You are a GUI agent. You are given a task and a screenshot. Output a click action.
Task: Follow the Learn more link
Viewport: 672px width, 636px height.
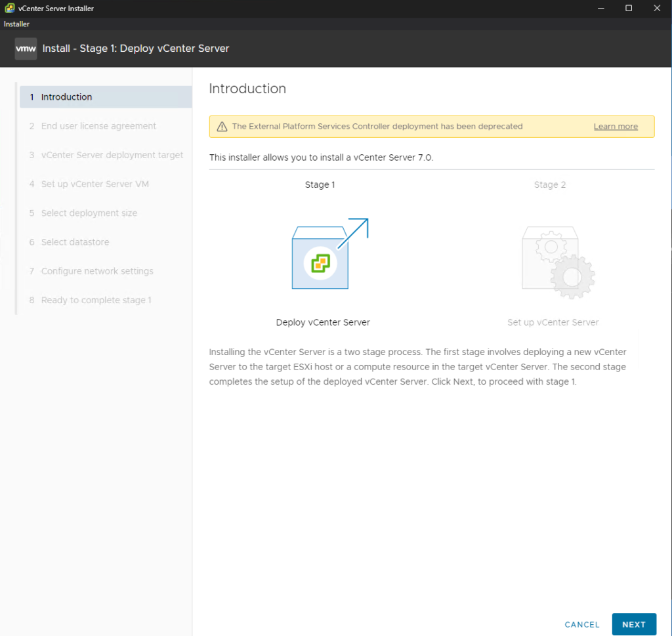[615, 127]
